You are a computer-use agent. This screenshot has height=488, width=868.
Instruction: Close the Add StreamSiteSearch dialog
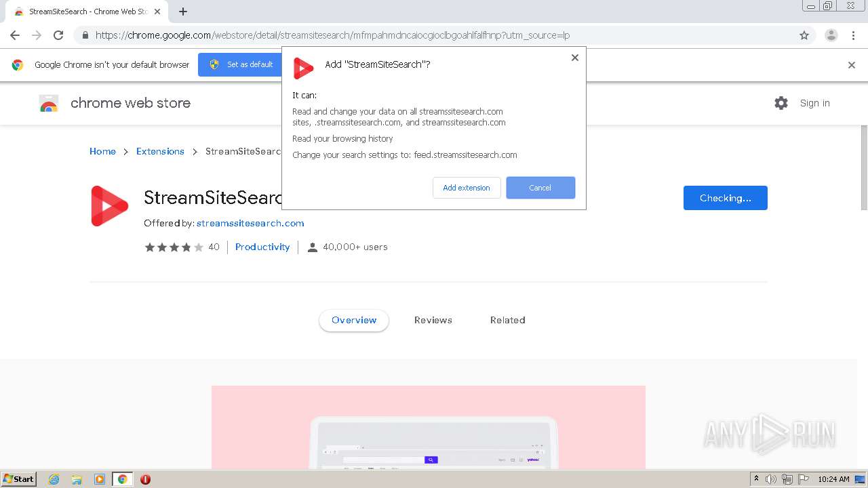(574, 58)
